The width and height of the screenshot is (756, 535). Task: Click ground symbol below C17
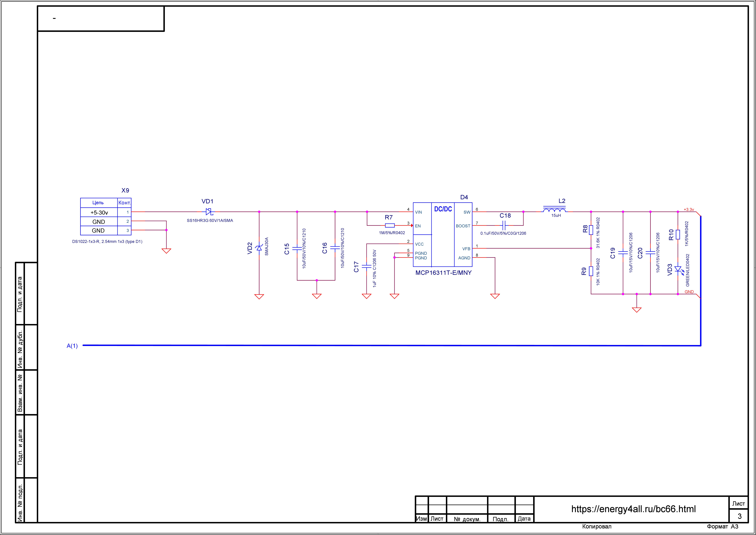[x=366, y=296]
